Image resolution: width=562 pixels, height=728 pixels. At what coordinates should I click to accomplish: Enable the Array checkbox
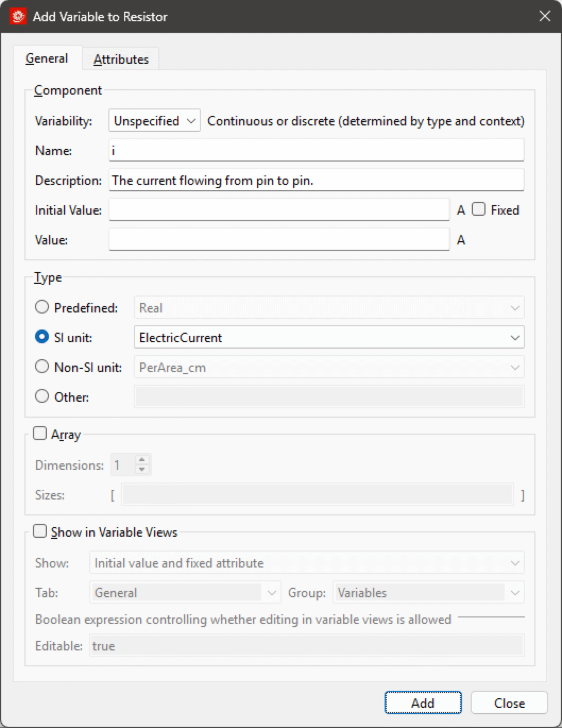click(40, 433)
